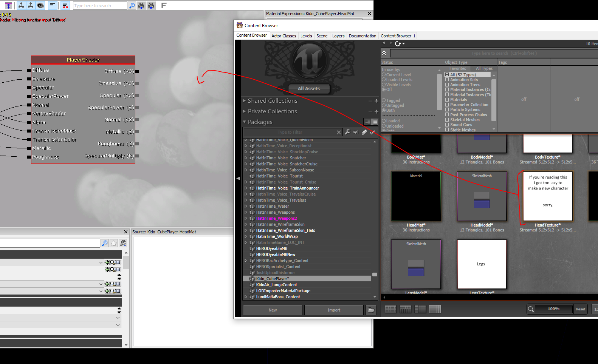Expand Shared Collections section

pyautogui.click(x=245, y=101)
